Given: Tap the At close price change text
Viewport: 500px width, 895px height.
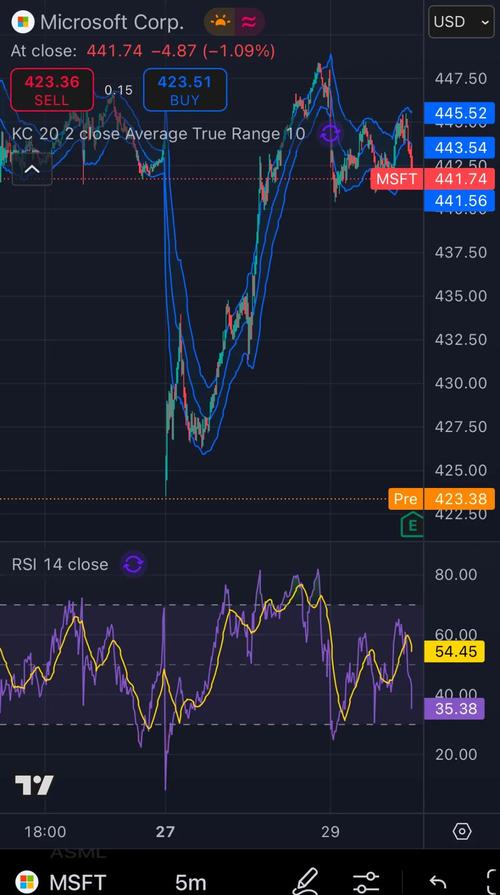Looking at the screenshot, I should 143,51.
